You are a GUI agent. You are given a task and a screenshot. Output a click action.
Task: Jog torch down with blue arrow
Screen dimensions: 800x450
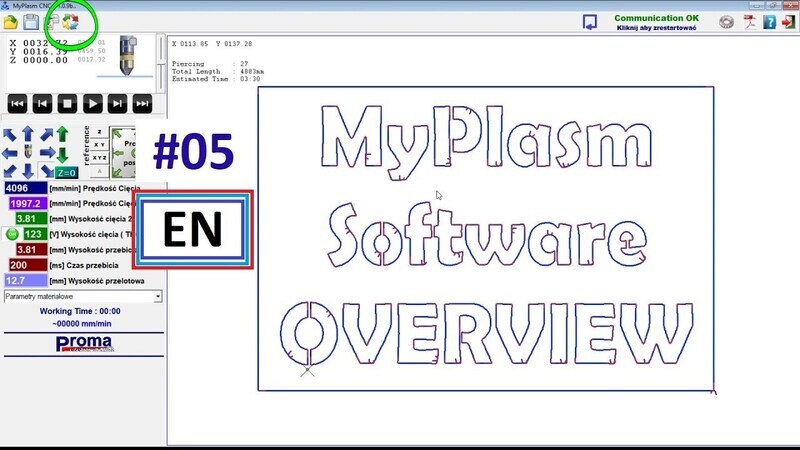click(x=28, y=171)
